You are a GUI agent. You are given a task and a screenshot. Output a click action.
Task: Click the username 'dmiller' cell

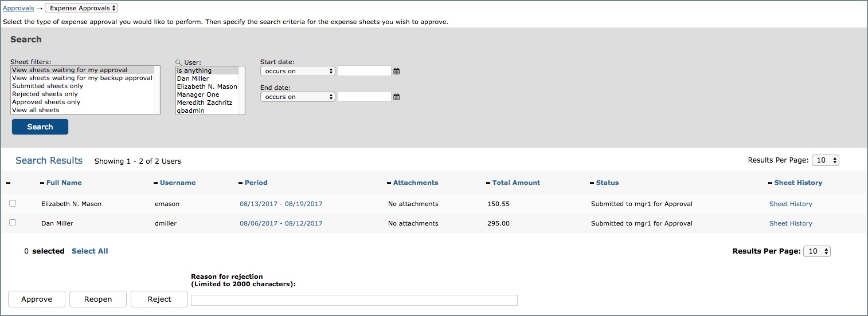click(x=167, y=223)
